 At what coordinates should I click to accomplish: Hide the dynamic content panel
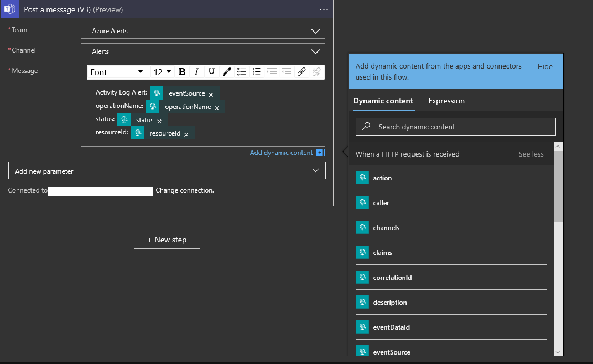[x=545, y=66]
